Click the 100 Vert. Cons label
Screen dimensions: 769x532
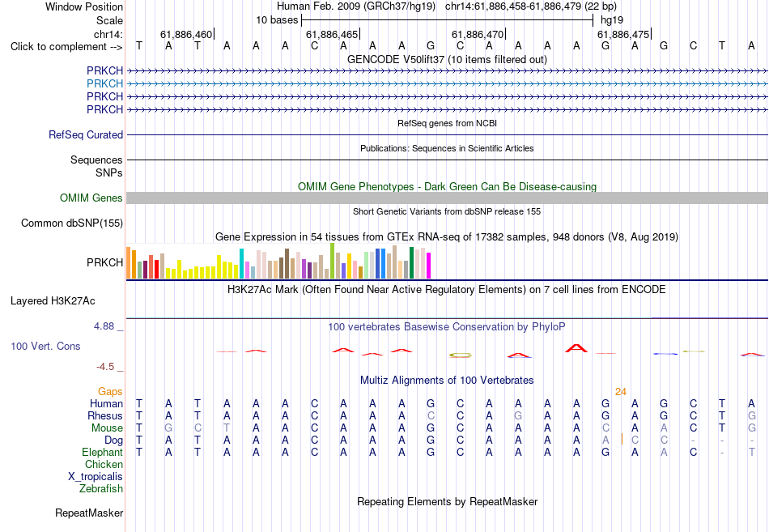coord(45,346)
